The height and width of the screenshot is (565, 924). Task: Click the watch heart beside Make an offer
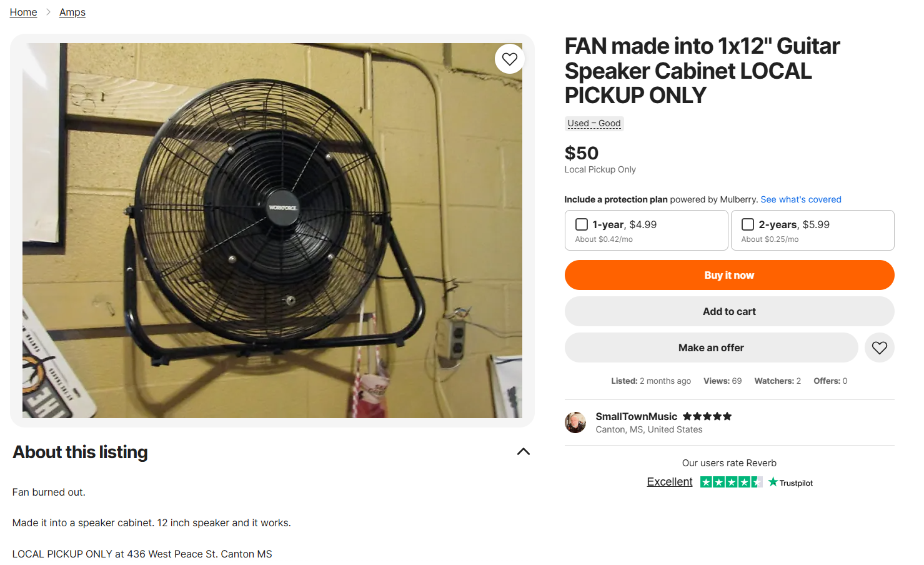click(879, 347)
